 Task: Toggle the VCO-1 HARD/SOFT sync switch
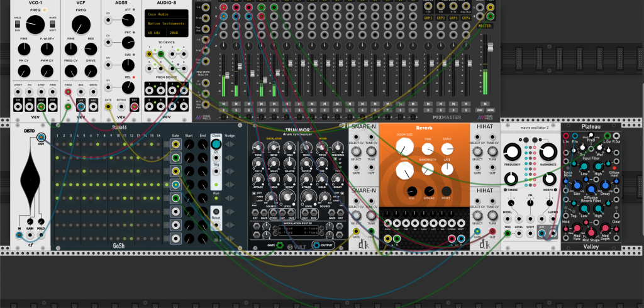(53, 24)
